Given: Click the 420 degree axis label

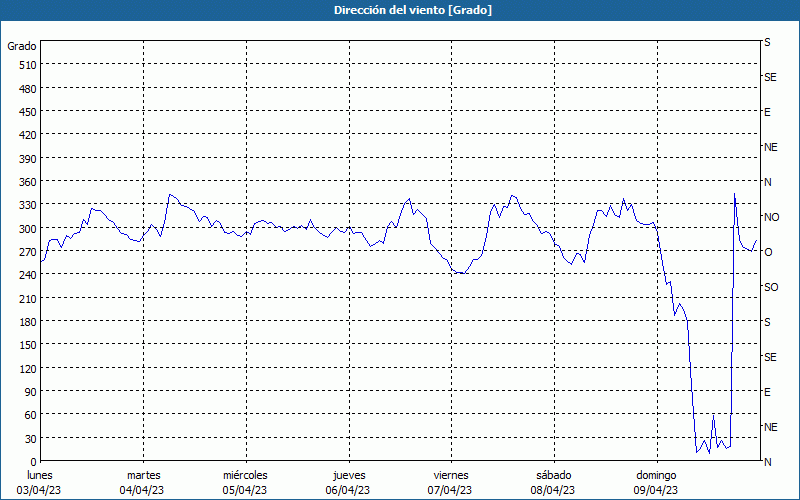Looking at the screenshot, I should point(28,135).
